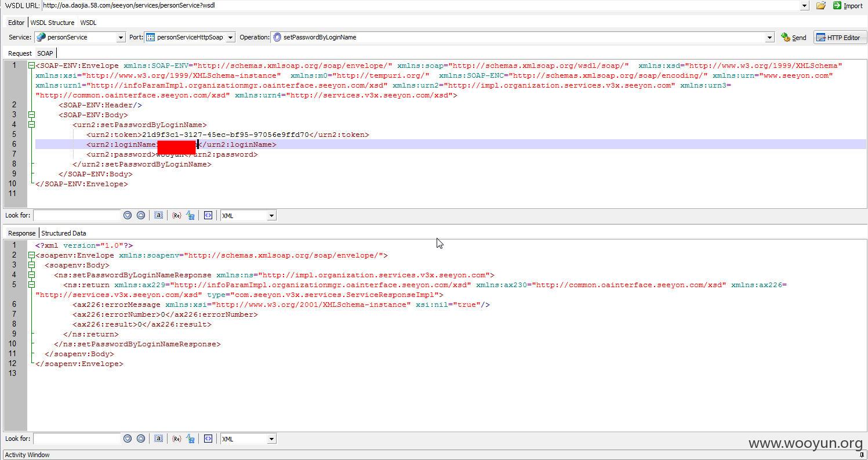This screenshot has width=868, height=460.
Task: Click the Activity Window title bar
Action: pos(434,455)
